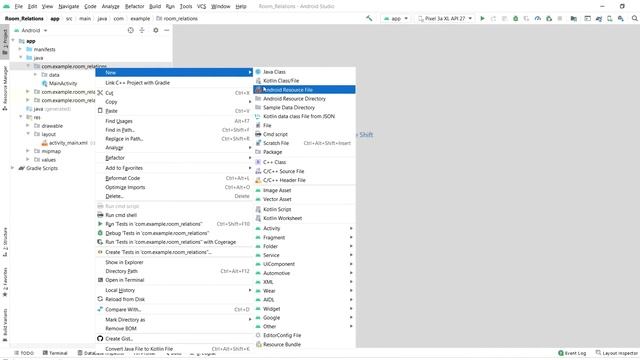Image resolution: width=640 pixels, height=360 pixels.
Task: Open the Refactor menu in menu bar
Action: [134, 7]
